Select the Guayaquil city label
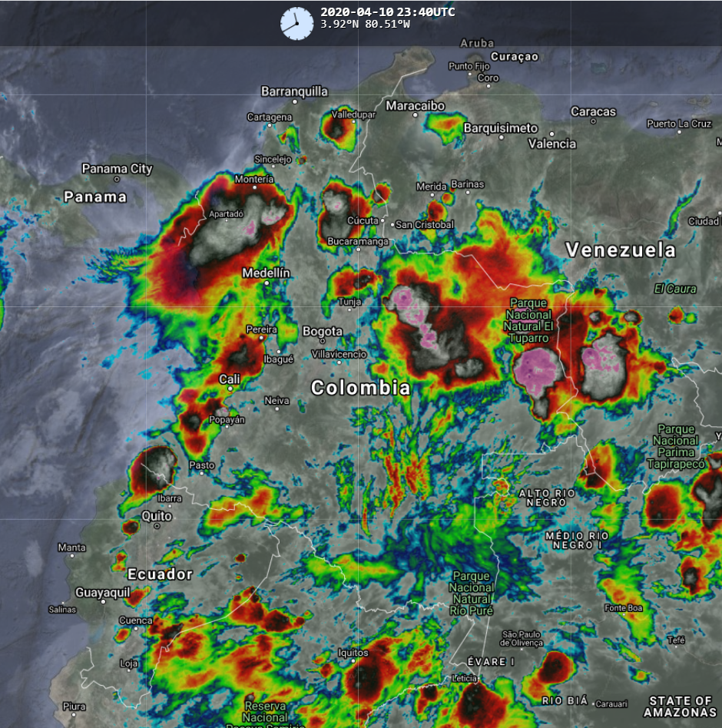Screen dimensions: 722x728 point(103,592)
